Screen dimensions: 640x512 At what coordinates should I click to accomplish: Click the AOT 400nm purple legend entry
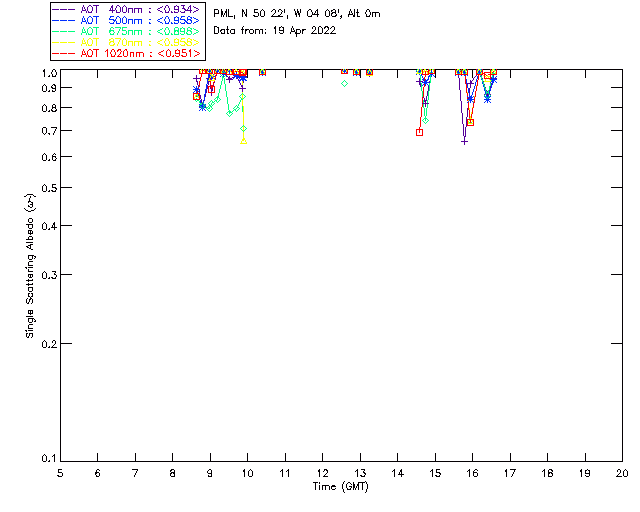coord(126,9)
